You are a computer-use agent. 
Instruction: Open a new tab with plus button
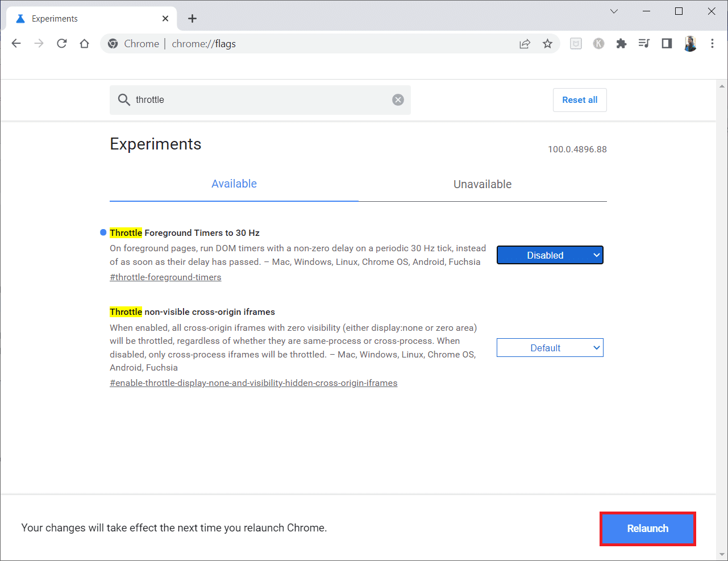(x=193, y=19)
